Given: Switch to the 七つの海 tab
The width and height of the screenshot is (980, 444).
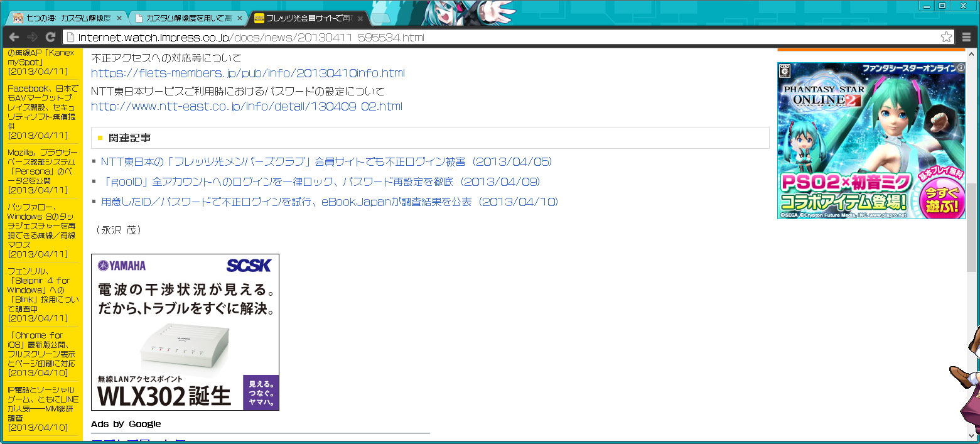Looking at the screenshot, I should [66, 18].
